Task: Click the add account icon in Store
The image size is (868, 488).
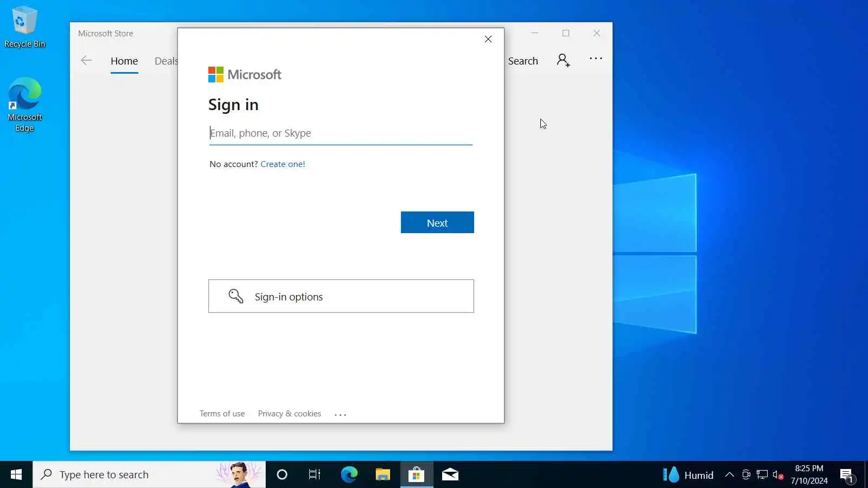Action: click(564, 60)
